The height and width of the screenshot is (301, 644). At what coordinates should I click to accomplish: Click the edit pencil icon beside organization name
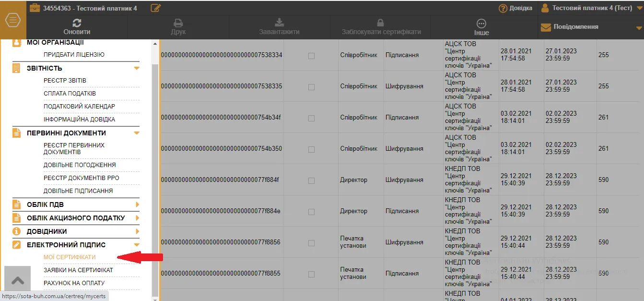(x=155, y=8)
